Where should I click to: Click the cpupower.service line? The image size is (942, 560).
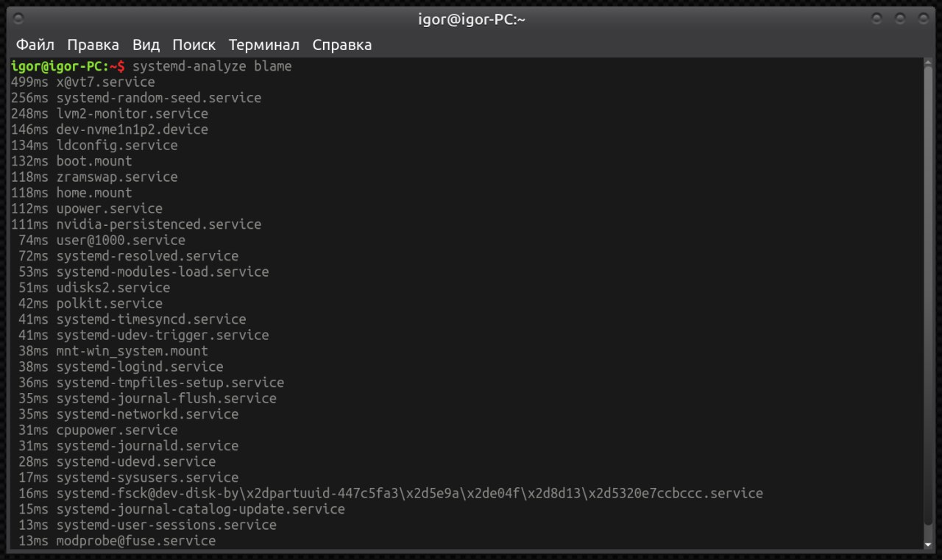click(x=98, y=430)
